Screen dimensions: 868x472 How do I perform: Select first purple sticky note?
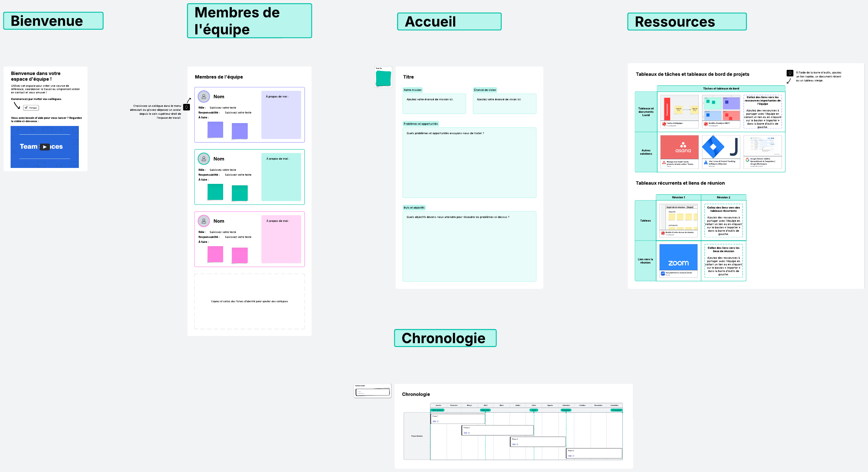click(215, 130)
